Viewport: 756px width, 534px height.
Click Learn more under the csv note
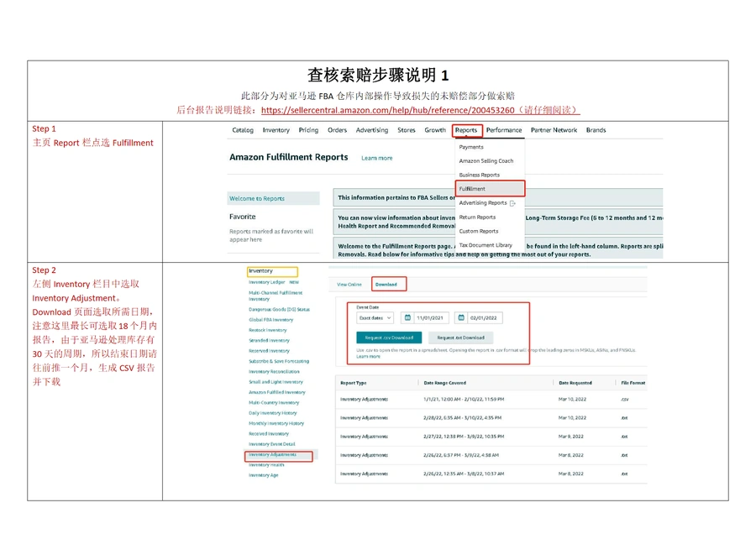(369, 357)
